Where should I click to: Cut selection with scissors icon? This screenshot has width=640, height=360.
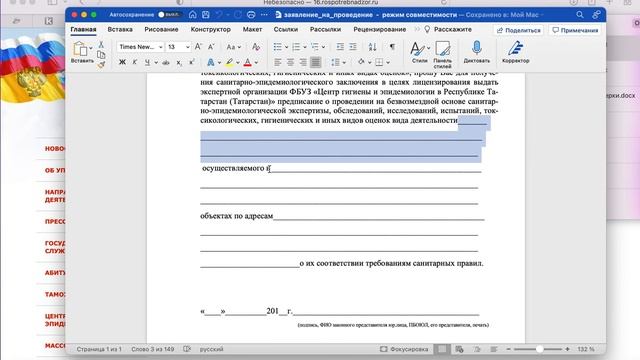(x=101, y=44)
